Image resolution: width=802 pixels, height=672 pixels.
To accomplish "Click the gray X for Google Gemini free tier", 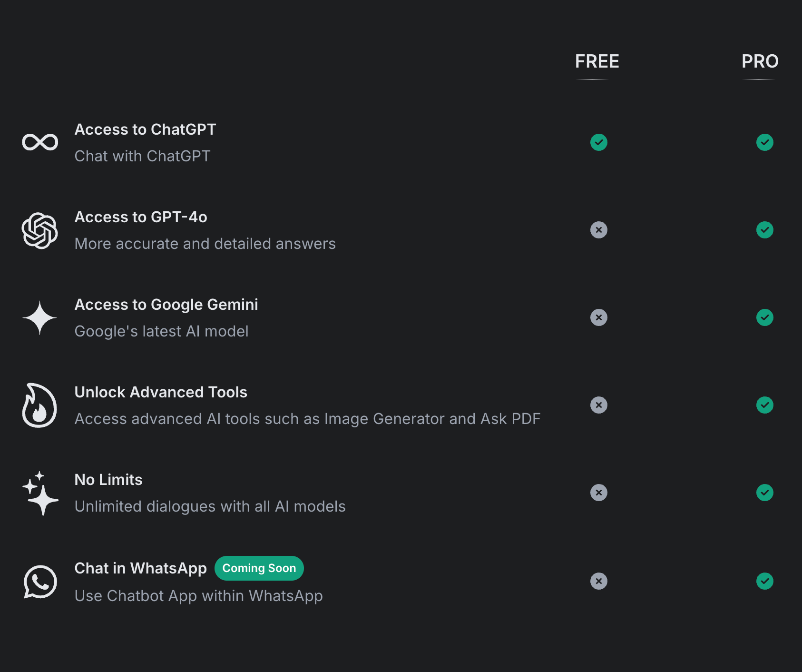I will (x=598, y=317).
